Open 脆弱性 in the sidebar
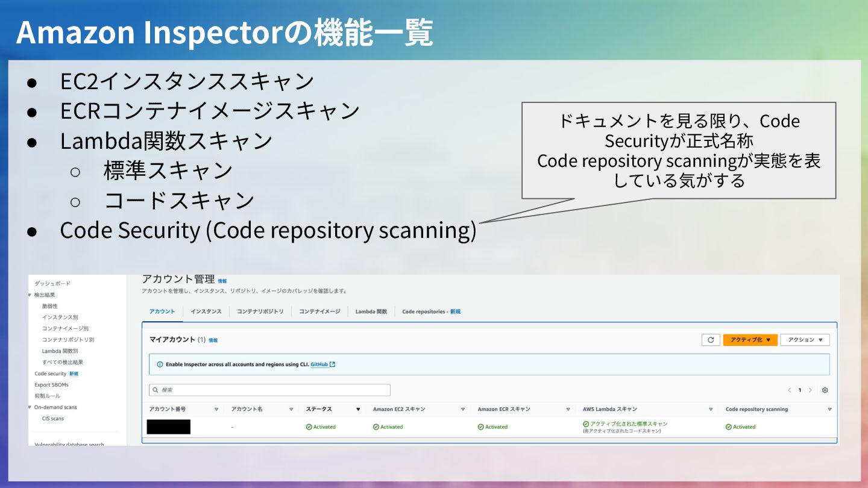Screen dimensions: 868x488 50,306
